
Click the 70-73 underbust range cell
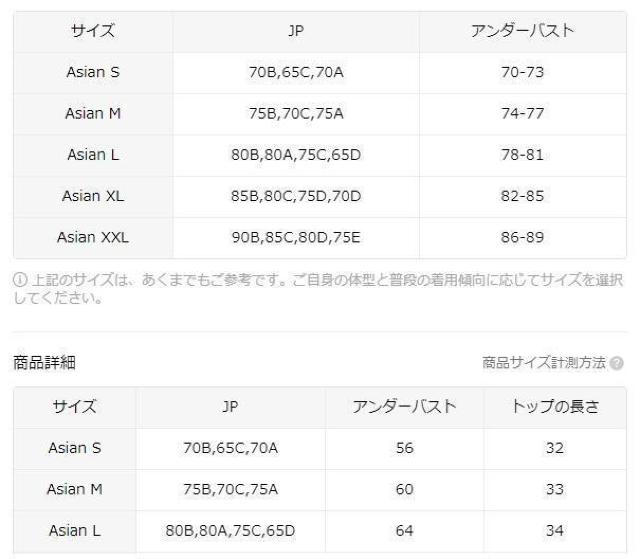pos(521,72)
